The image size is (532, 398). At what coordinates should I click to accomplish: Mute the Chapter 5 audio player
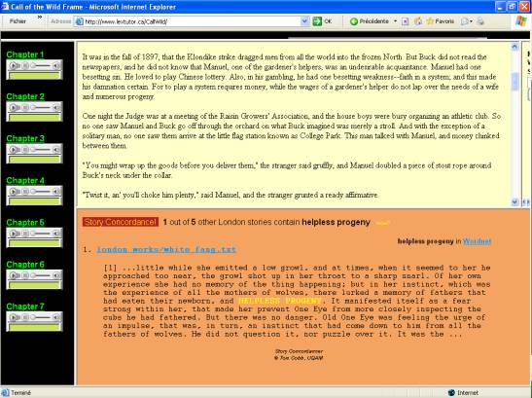pos(56,234)
